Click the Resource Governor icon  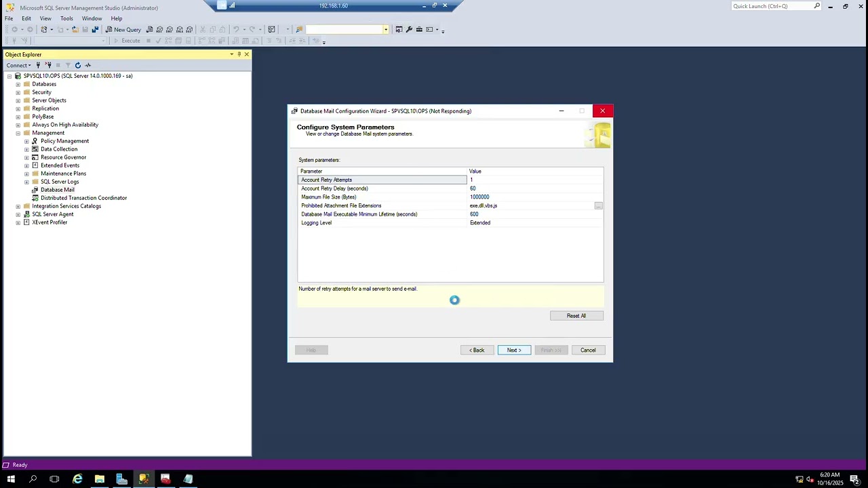pos(35,157)
